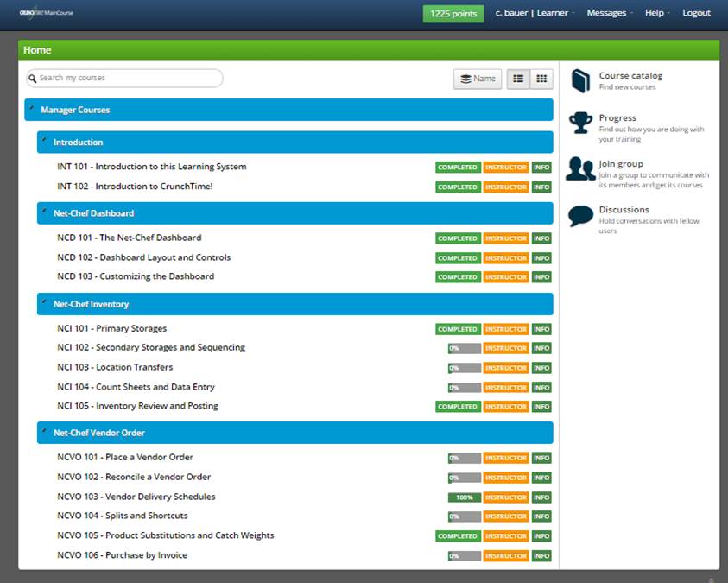Open the Discussions link
The height and width of the screenshot is (583, 728).
[x=624, y=210]
